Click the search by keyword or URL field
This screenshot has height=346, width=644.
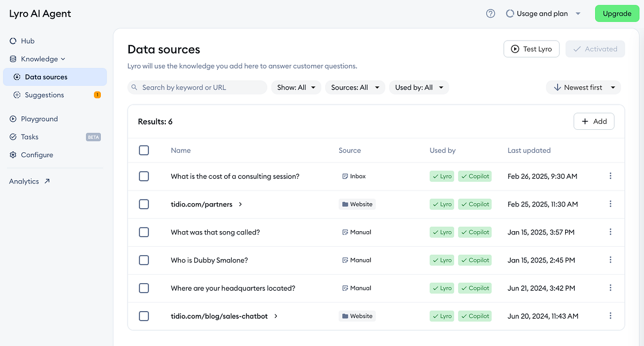tap(197, 87)
